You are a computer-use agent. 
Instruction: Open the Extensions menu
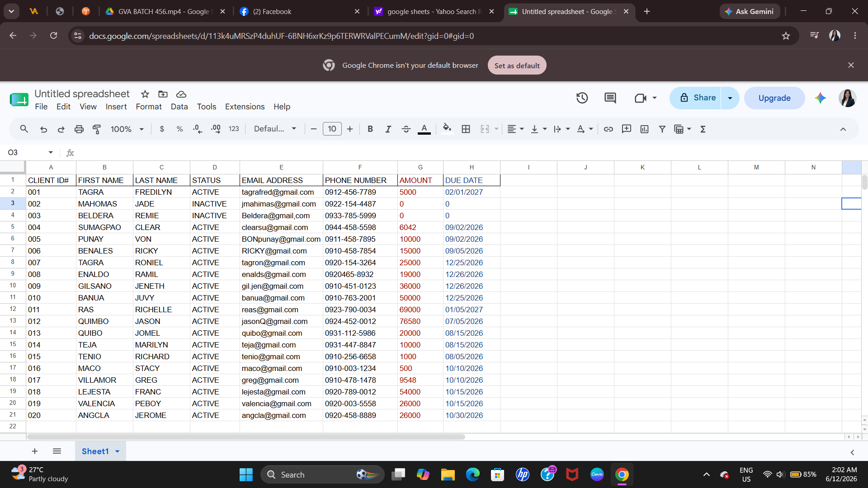[245, 107]
